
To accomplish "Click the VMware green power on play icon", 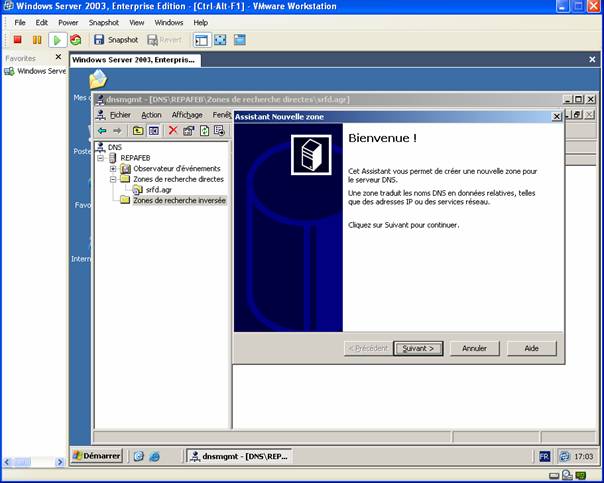I will (57, 40).
